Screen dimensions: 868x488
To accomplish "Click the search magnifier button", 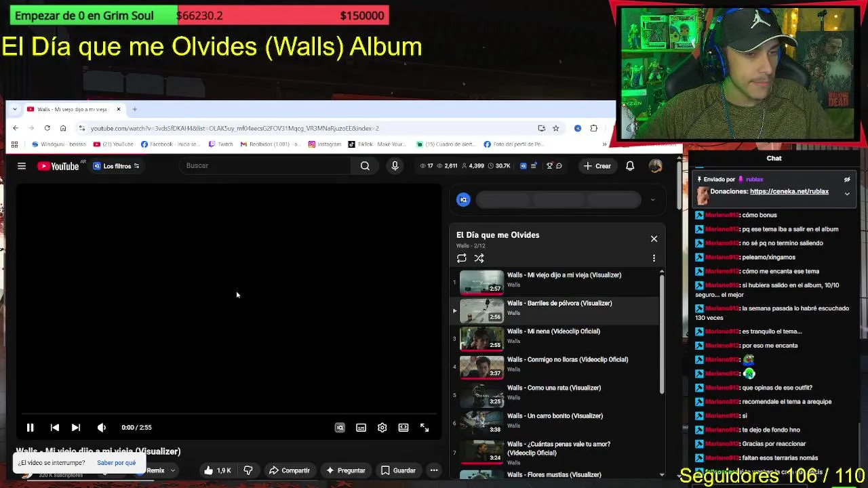I will coord(365,165).
